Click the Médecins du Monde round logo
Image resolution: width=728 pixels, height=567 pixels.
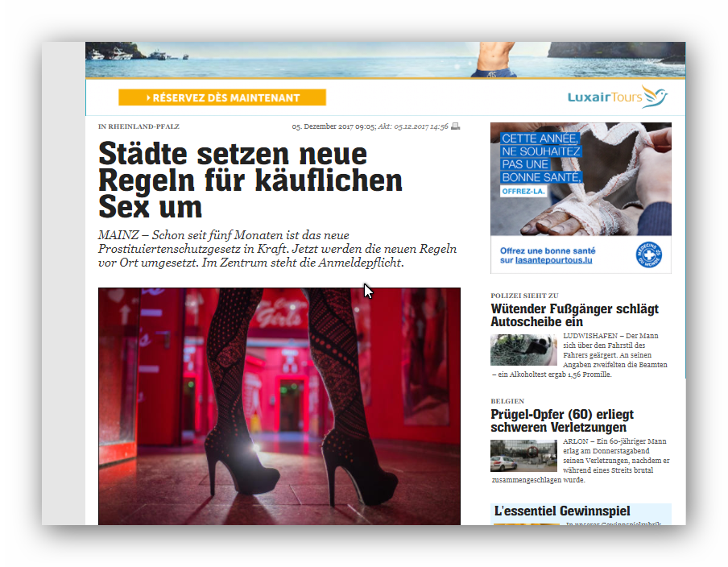pyautogui.click(x=648, y=255)
